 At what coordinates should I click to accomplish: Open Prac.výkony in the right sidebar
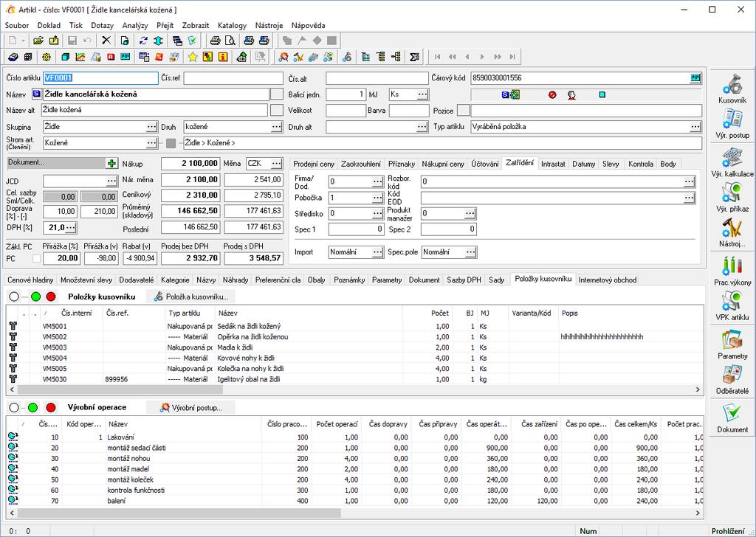732,271
